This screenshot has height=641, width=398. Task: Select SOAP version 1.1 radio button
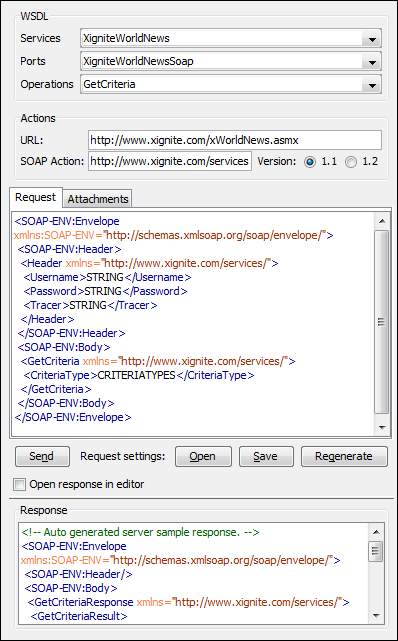(x=310, y=162)
